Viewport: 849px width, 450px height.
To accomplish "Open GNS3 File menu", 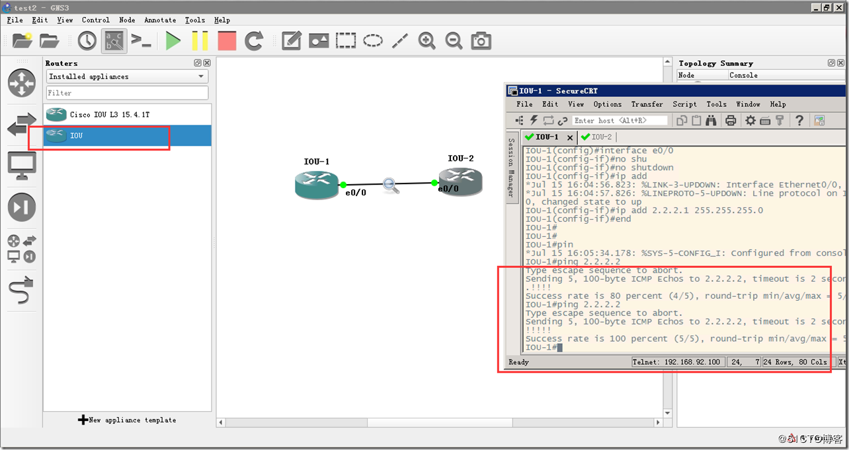I will coord(15,20).
